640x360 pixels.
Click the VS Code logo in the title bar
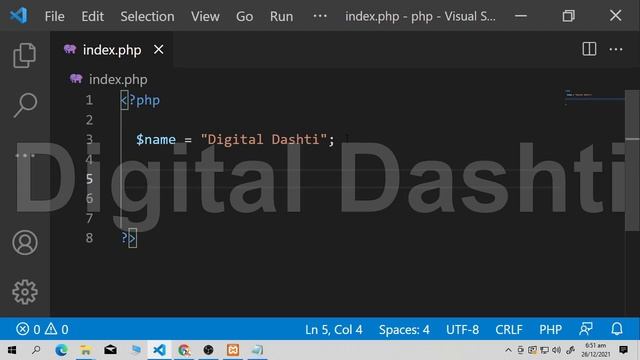[19, 16]
